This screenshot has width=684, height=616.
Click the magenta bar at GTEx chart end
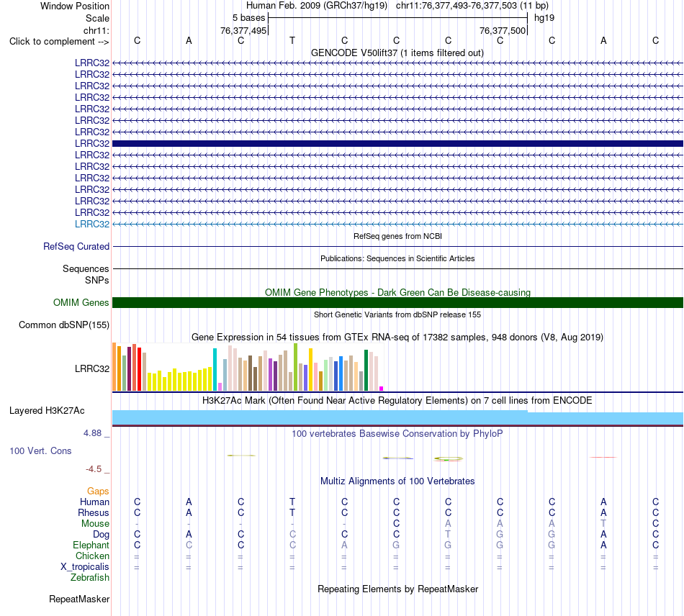tap(382, 389)
